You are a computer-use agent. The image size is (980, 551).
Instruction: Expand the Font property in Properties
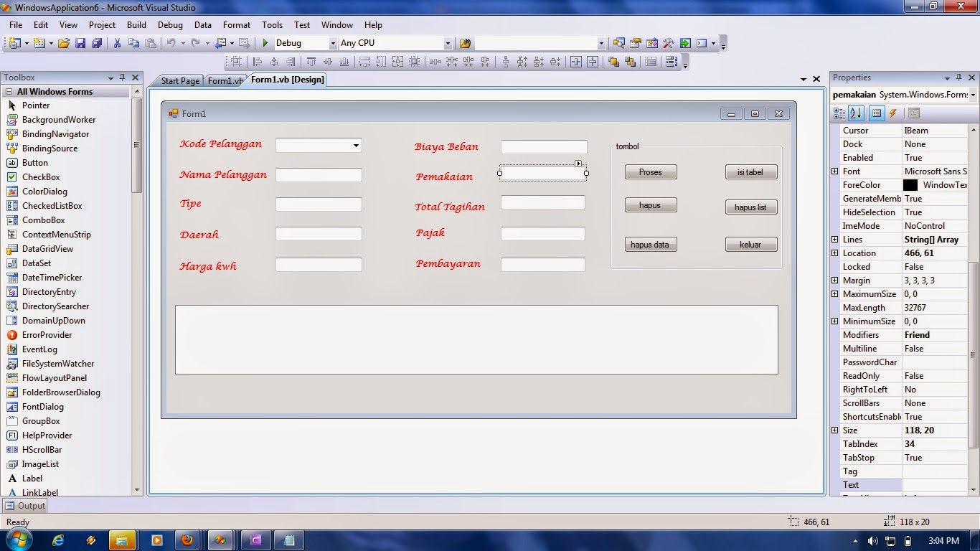[x=834, y=171]
